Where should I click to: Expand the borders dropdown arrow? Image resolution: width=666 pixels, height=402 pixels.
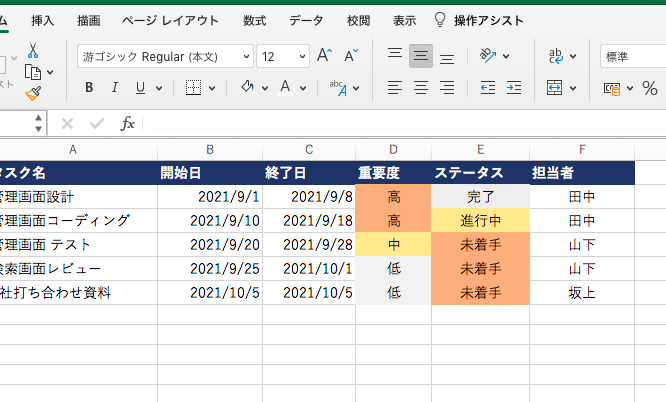click(x=212, y=88)
